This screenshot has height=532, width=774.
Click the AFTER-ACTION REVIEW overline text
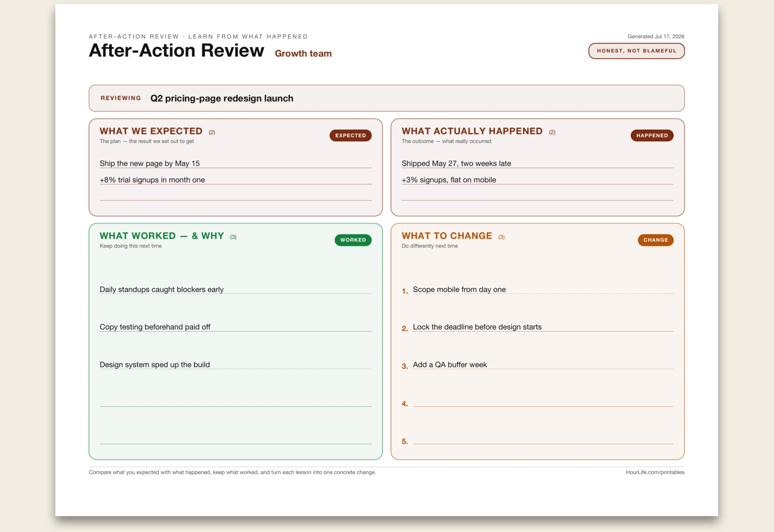pyautogui.click(x=198, y=36)
